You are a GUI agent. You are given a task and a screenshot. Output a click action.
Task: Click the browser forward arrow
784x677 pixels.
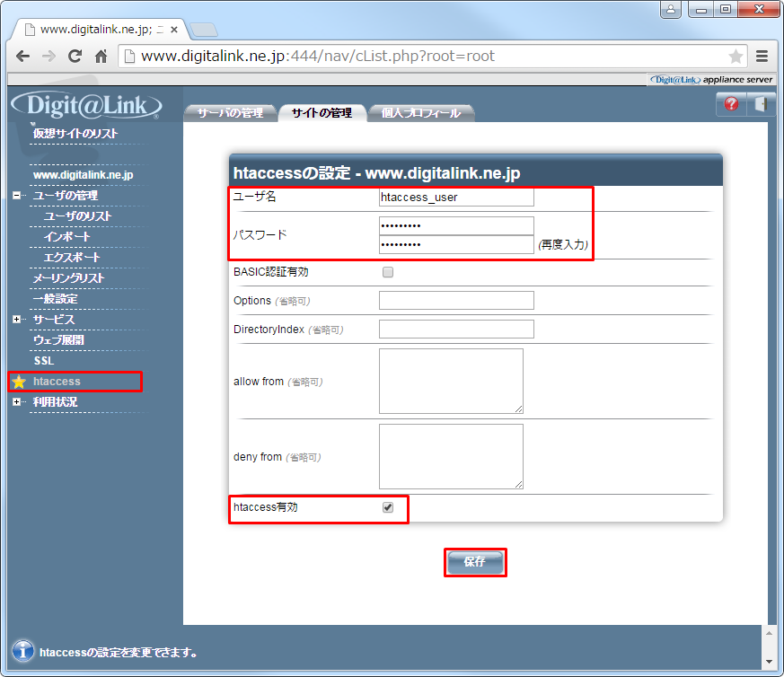(x=49, y=56)
